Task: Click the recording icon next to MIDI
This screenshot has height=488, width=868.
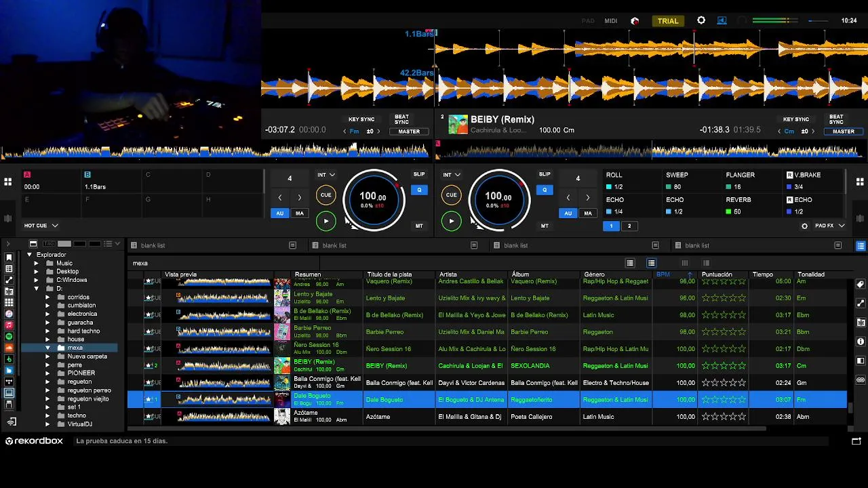Action: pyautogui.click(x=635, y=21)
